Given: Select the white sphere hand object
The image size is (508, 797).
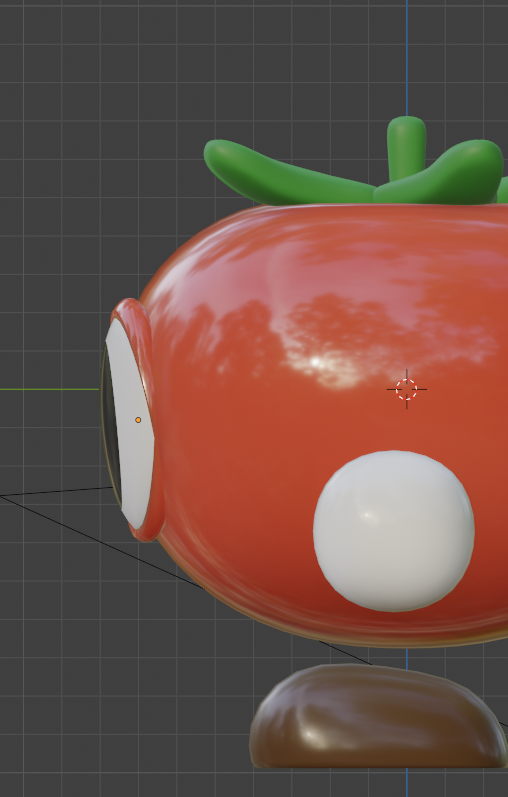Looking at the screenshot, I should click(x=394, y=531).
